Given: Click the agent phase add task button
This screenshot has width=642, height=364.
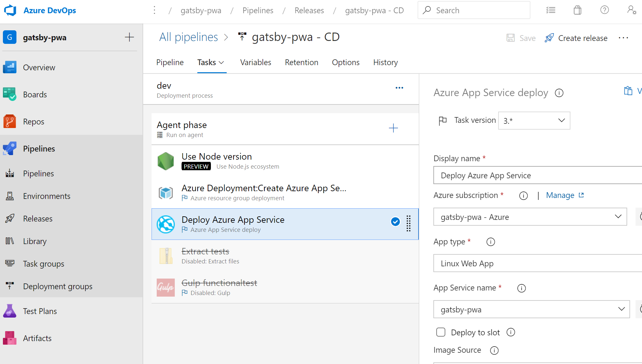Looking at the screenshot, I should point(393,128).
